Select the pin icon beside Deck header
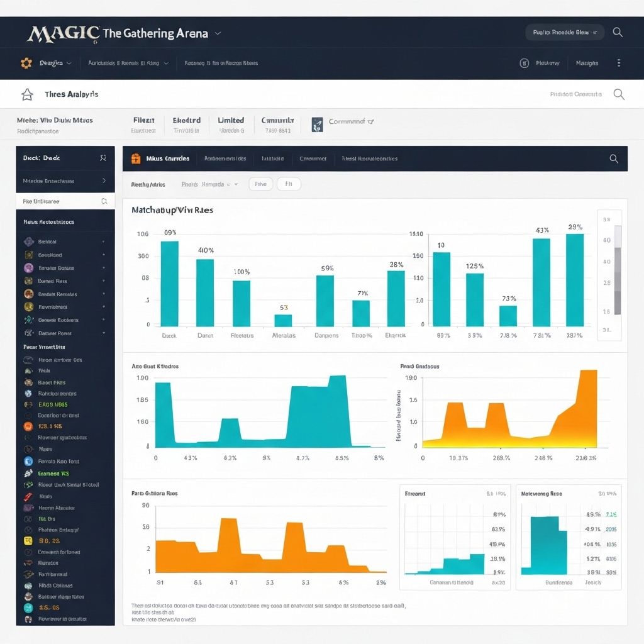The height and width of the screenshot is (644, 644). (x=103, y=158)
